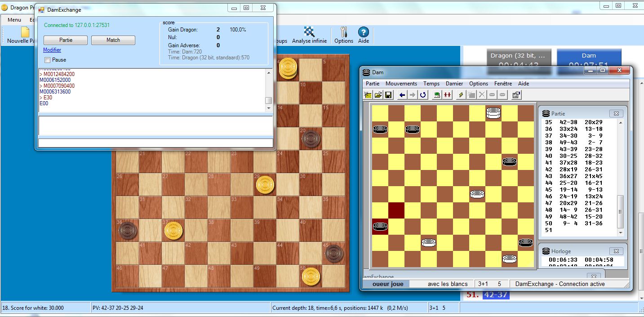Image resolution: width=644 pixels, height=317 pixels.
Task: Open the Mouvements menu in Dam
Action: click(401, 84)
